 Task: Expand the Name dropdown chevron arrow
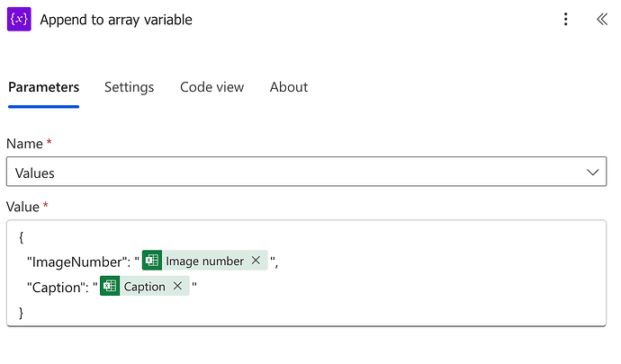pos(592,172)
